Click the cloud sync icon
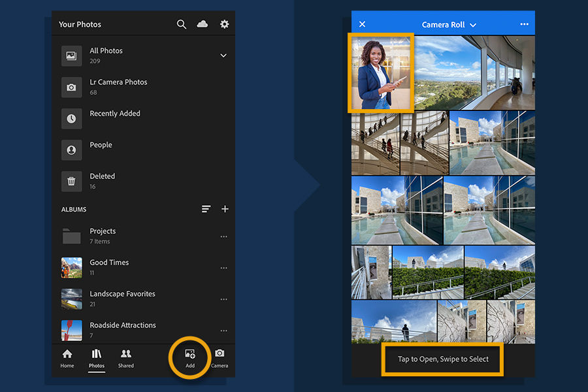 (x=203, y=24)
